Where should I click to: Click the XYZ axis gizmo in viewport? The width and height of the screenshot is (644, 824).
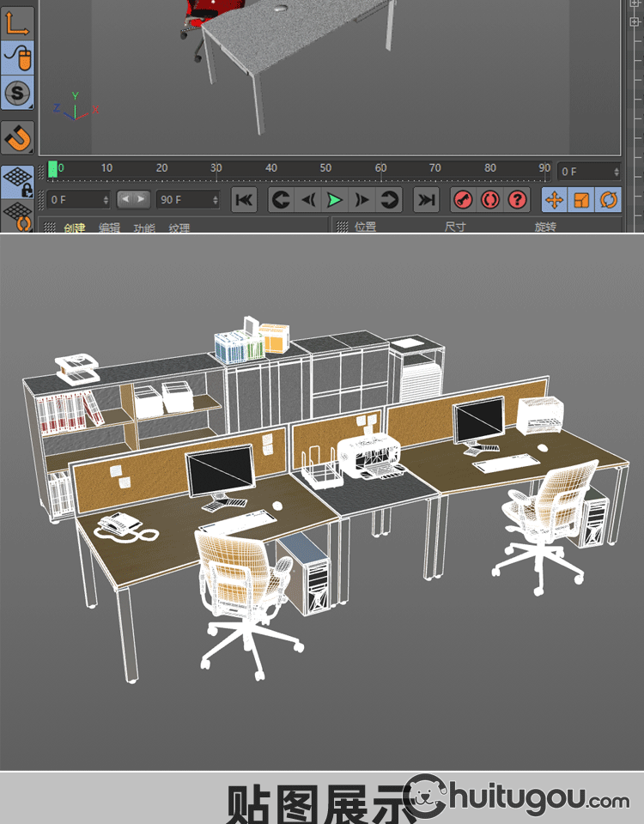(x=76, y=106)
